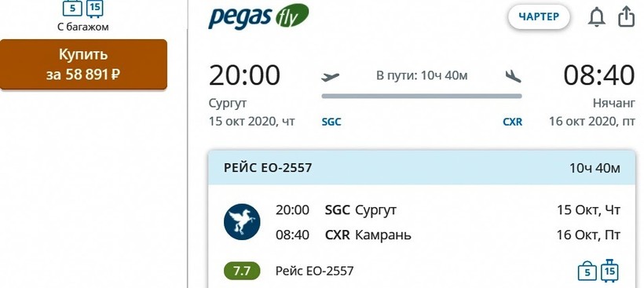Click the 15 kg suitcase icon in flight card

(x=610, y=271)
